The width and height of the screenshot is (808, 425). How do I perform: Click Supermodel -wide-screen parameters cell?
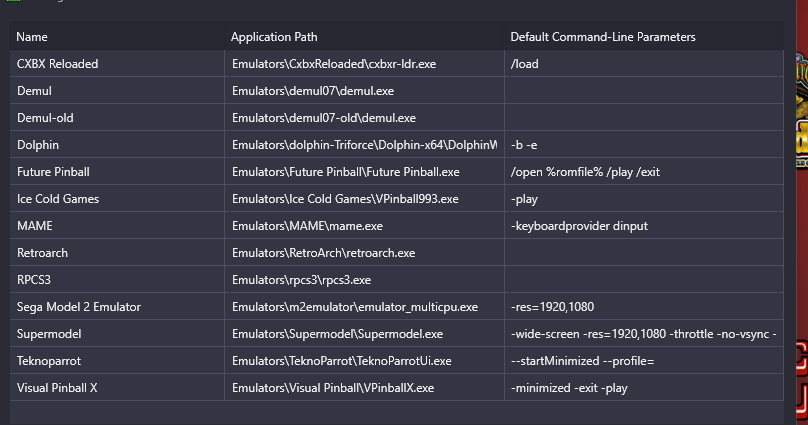[644, 334]
